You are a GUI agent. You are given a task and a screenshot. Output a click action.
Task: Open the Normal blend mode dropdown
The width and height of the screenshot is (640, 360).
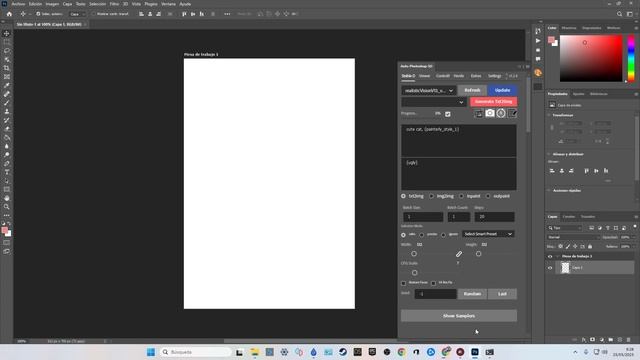[573, 237]
